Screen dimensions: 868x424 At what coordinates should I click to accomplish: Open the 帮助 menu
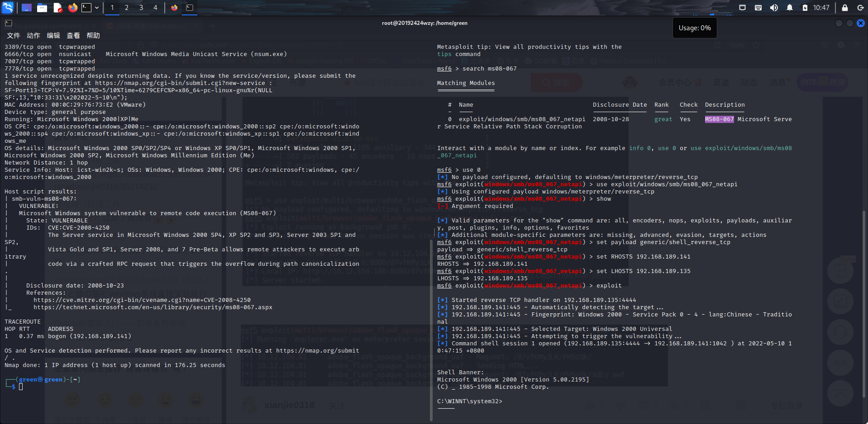pyautogui.click(x=93, y=36)
